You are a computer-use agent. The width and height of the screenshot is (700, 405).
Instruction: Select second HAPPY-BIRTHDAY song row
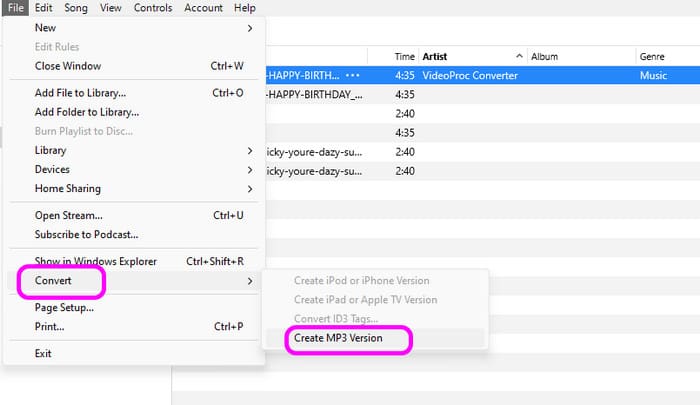[x=483, y=95]
